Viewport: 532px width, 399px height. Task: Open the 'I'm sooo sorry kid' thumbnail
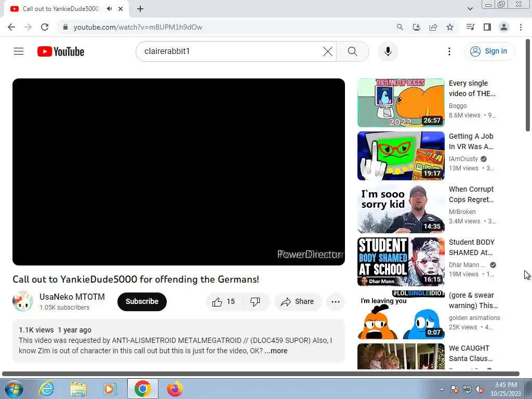pyautogui.click(x=401, y=209)
